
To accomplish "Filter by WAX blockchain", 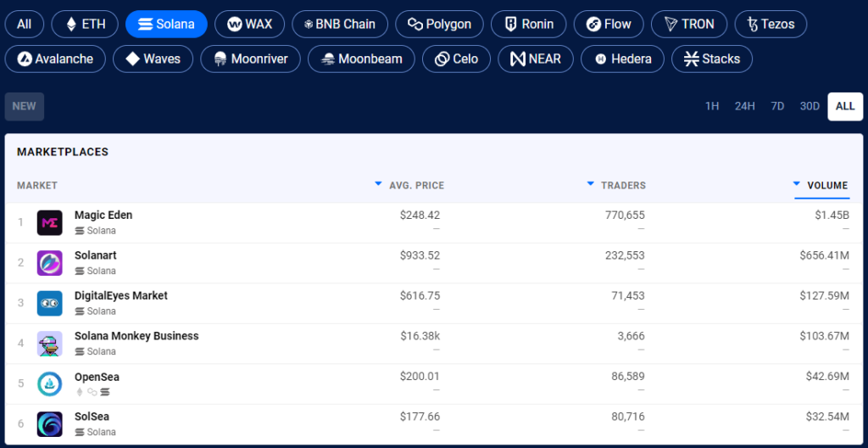I will tap(250, 25).
